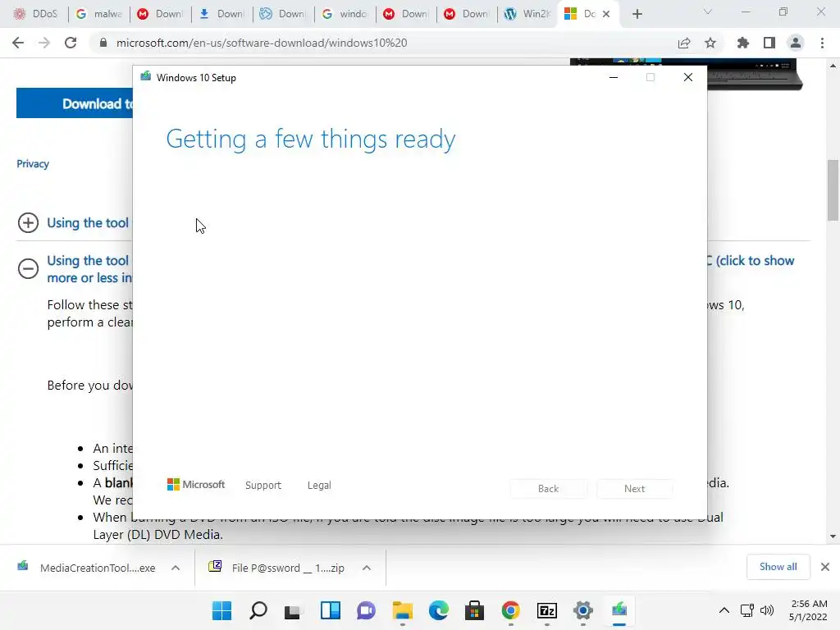Open Chrome three-dot menu
This screenshot has height=630, width=840.
(x=822, y=43)
